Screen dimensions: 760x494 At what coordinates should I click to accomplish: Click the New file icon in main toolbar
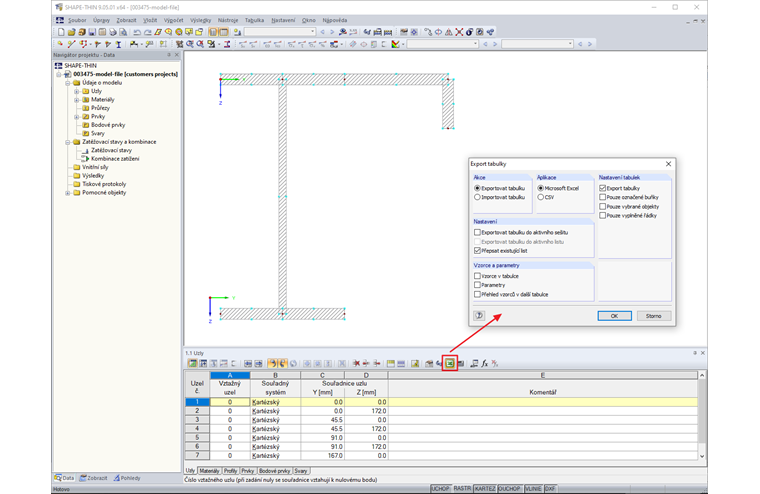[x=61, y=32]
